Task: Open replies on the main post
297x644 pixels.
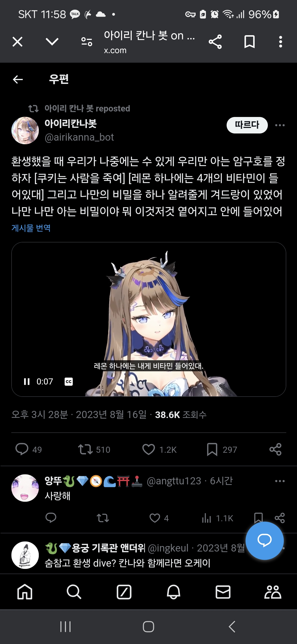Action: (22, 449)
